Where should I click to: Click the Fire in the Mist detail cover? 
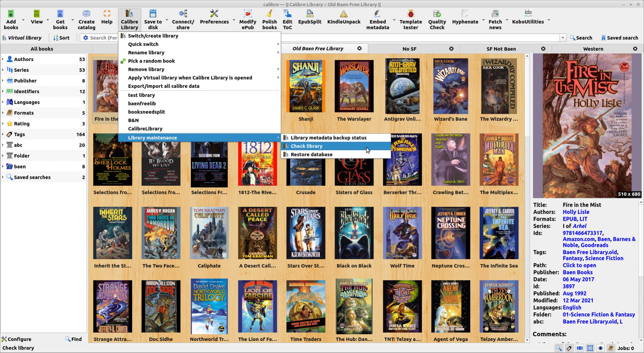point(587,126)
